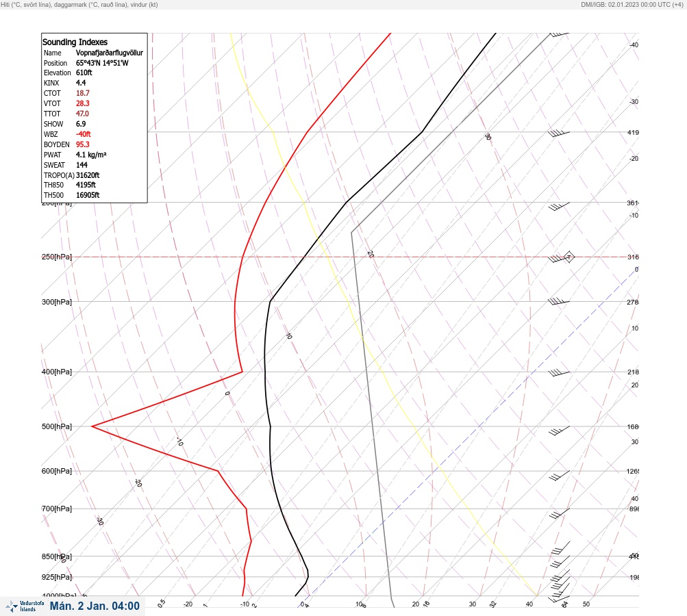Click the BOYDEN value 95.3
This screenshot has height=616, width=687.
(x=82, y=144)
